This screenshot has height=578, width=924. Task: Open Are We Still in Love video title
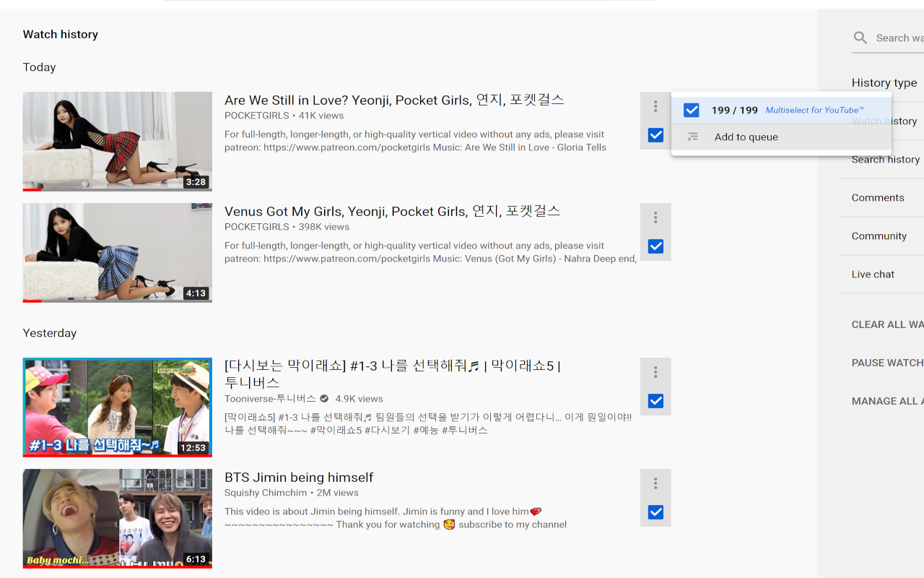click(x=394, y=100)
